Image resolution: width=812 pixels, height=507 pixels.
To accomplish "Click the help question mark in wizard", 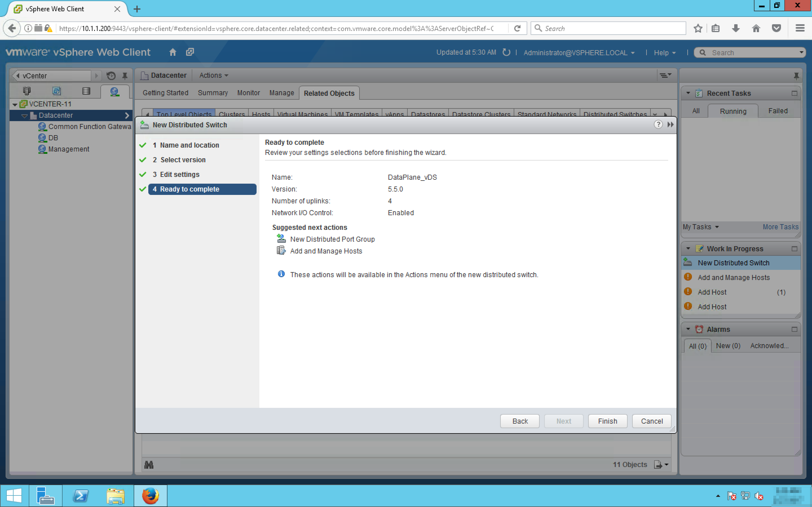I will (658, 125).
